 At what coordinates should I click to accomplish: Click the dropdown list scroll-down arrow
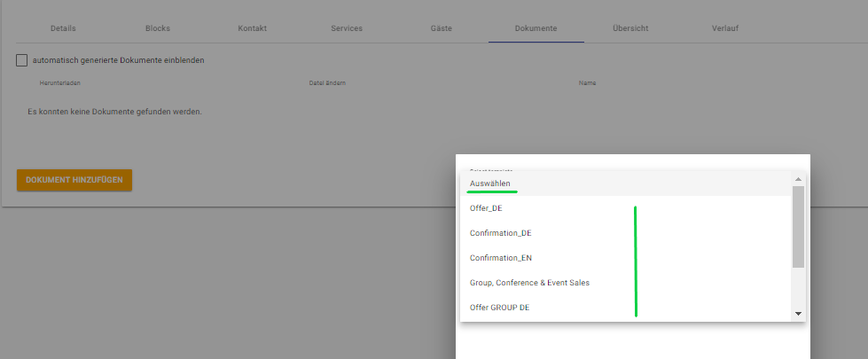tap(798, 314)
